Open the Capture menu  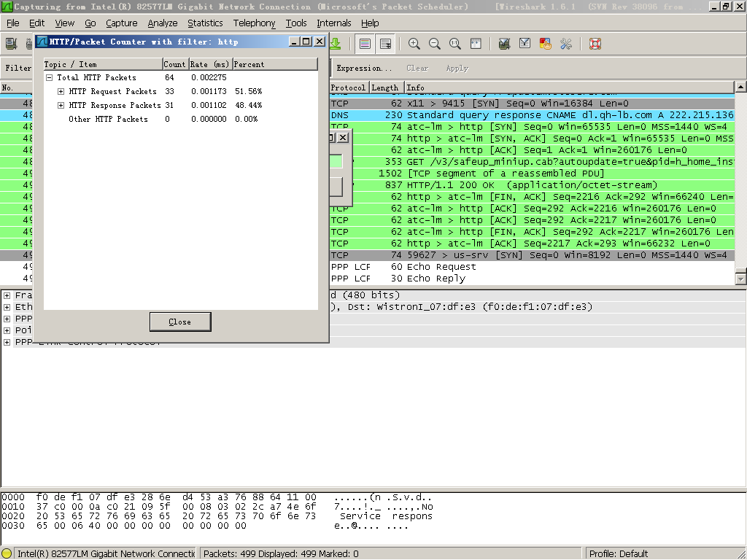pos(122,23)
